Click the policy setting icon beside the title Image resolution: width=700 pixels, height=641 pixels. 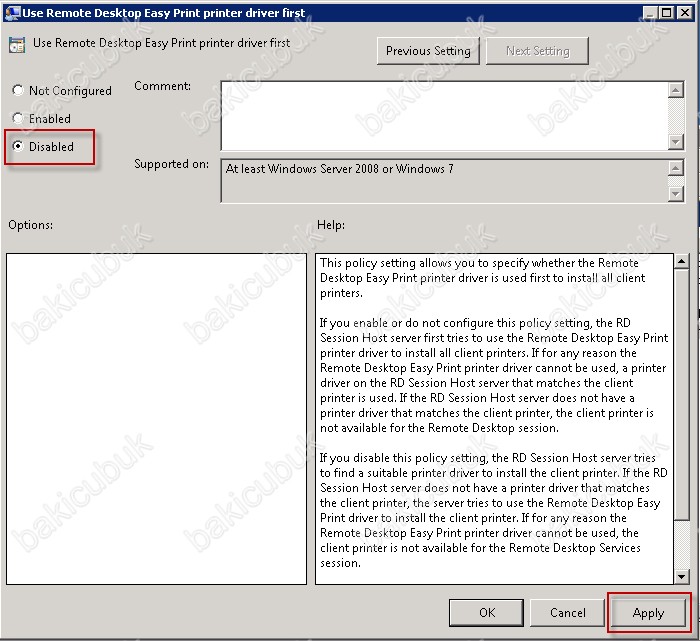tap(17, 45)
